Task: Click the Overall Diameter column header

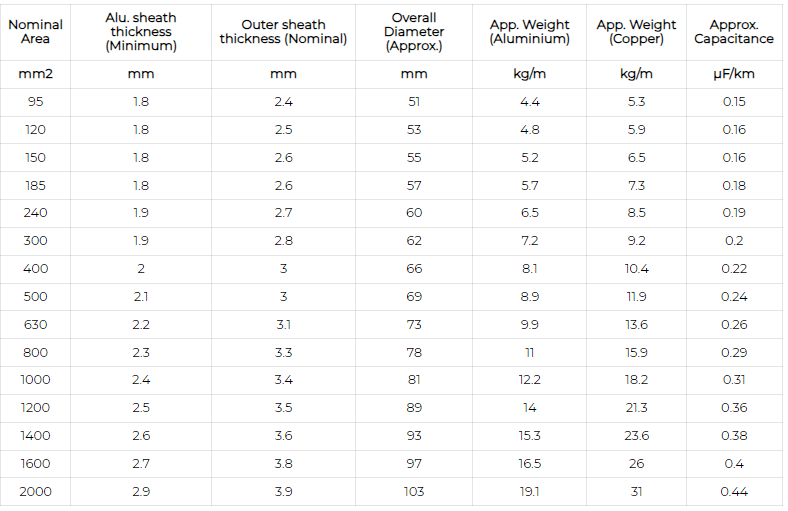Action: pos(414,31)
